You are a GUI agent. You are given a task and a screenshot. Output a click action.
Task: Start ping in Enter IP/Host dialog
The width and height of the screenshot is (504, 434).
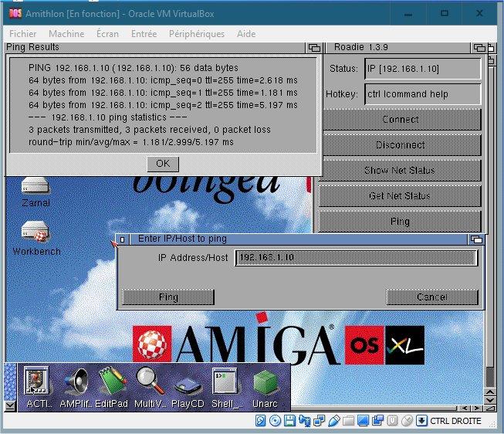point(168,297)
